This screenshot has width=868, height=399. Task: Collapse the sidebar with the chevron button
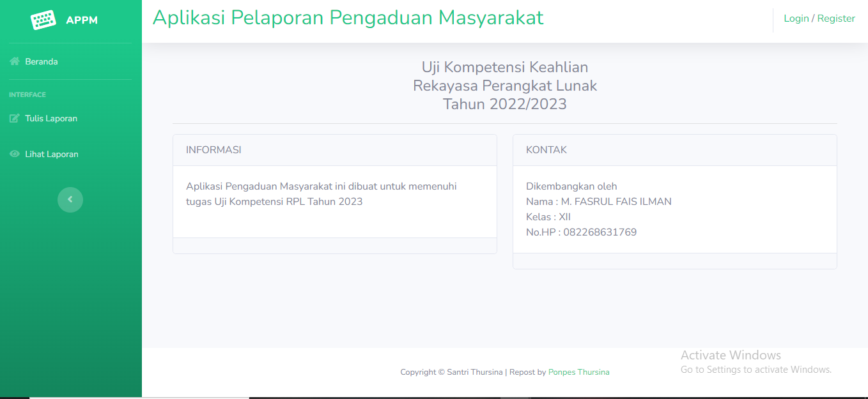coord(70,199)
